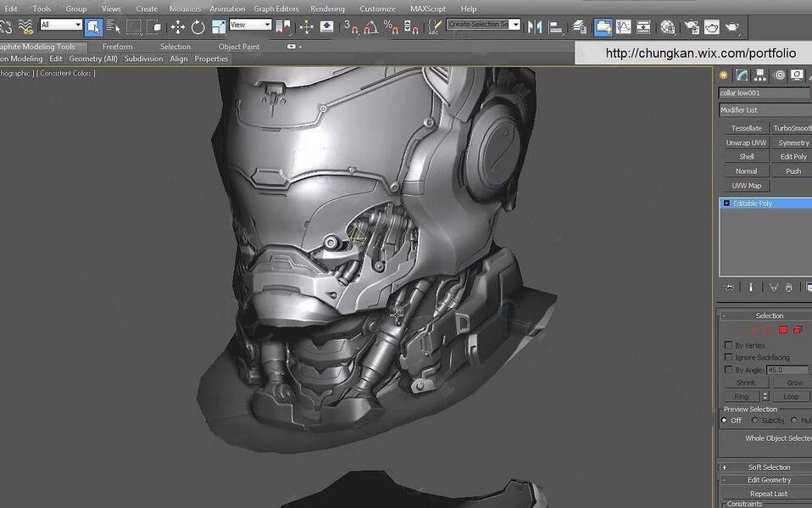Switch to the Create command panel tab

pyautogui.click(x=724, y=75)
